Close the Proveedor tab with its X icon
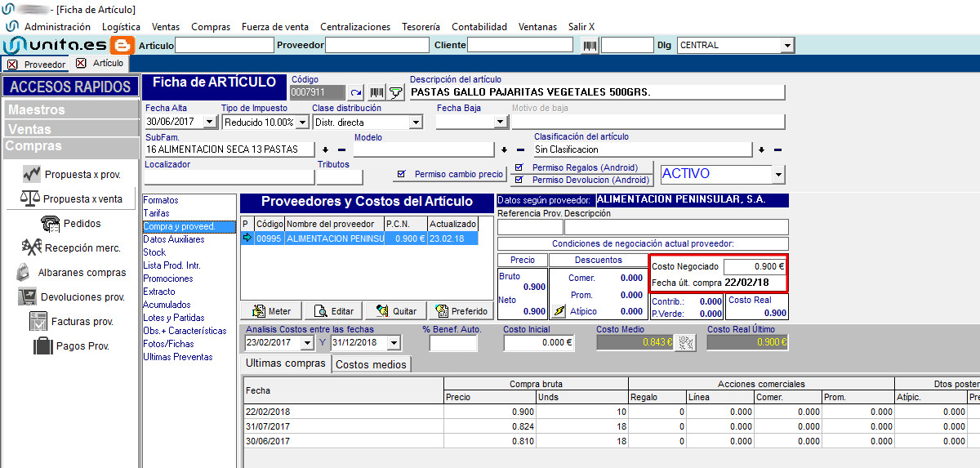 [x=12, y=64]
